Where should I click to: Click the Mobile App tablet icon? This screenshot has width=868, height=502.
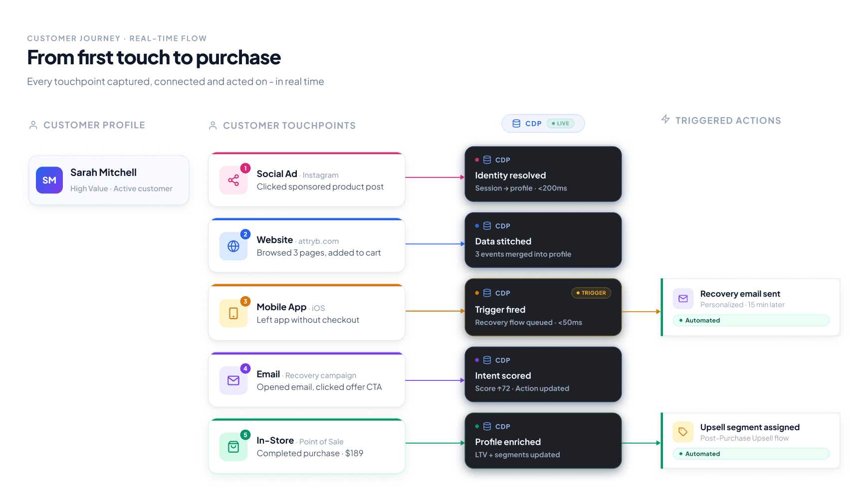233,313
